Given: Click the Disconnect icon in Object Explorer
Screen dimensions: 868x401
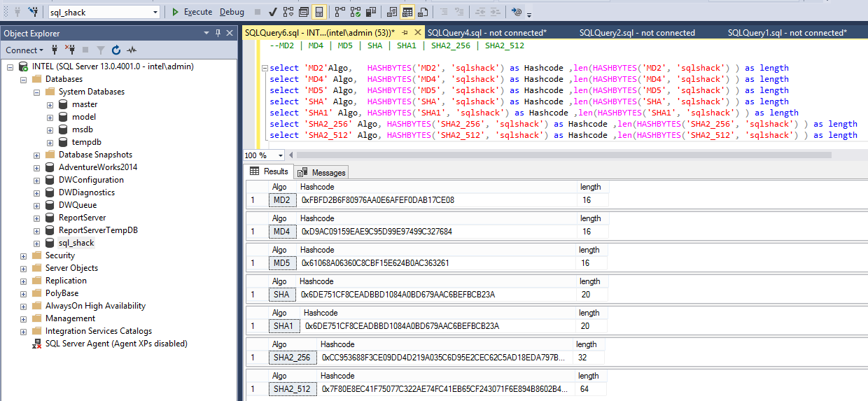Looking at the screenshot, I should pyautogui.click(x=70, y=50).
